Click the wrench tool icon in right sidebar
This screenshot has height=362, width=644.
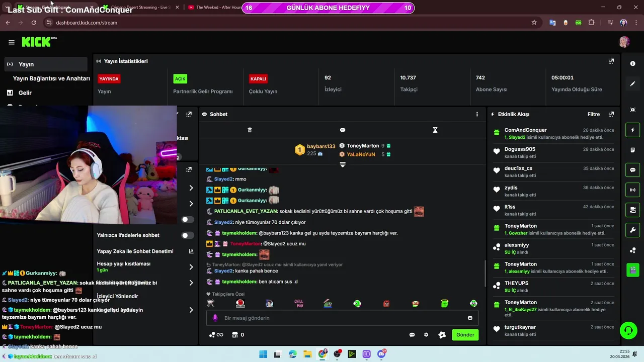(x=632, y=230)
